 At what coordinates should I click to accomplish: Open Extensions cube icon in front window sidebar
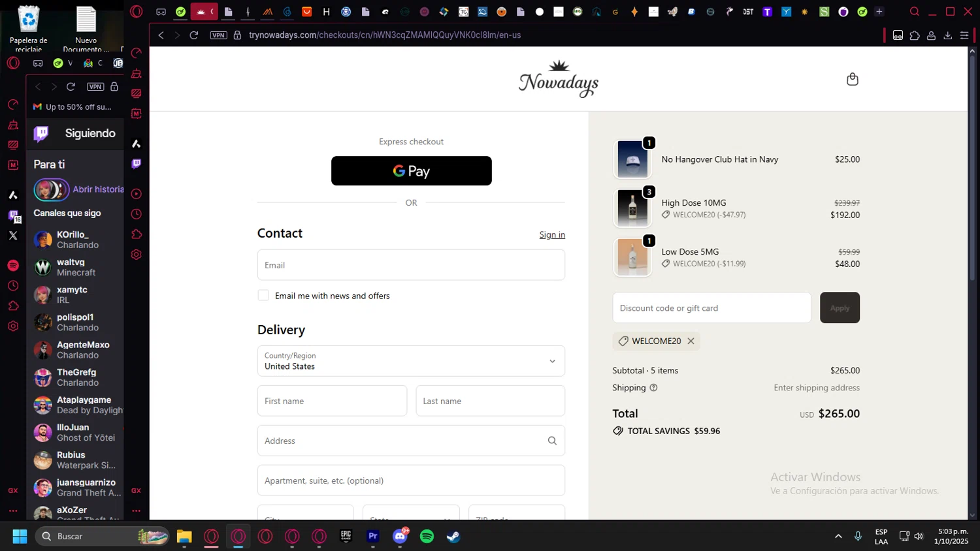point(137,234)
